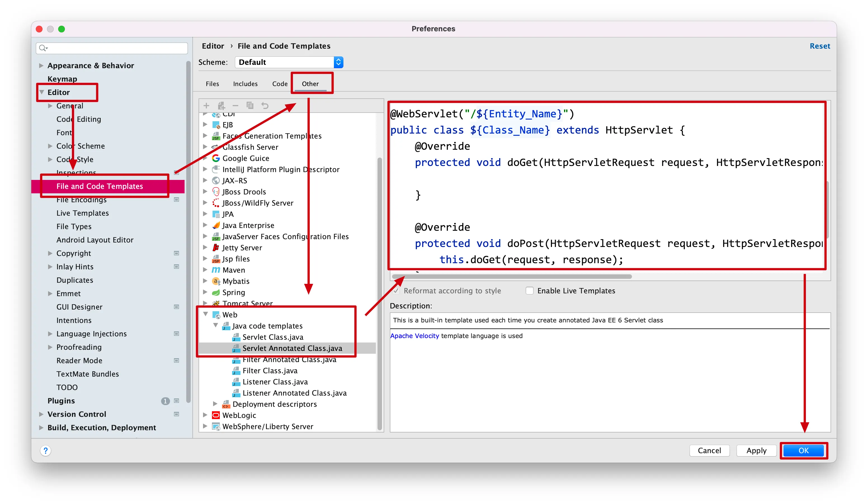Click the Plugins update badge
Image resolution: width=868 pixels, height=504 pixels.
pos(165,401)
